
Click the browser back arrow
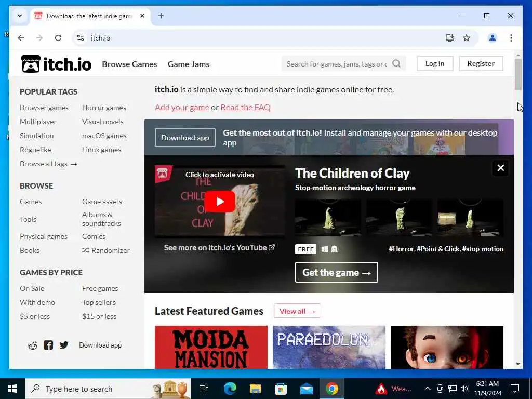21,38
